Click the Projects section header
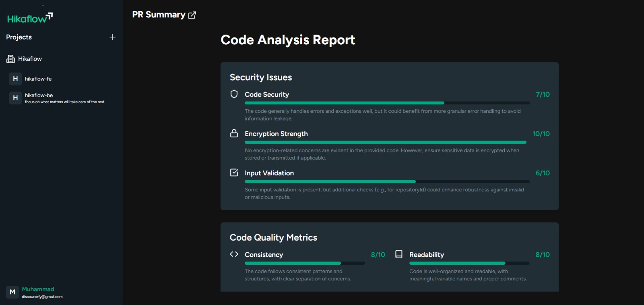 tap(19, 37)
